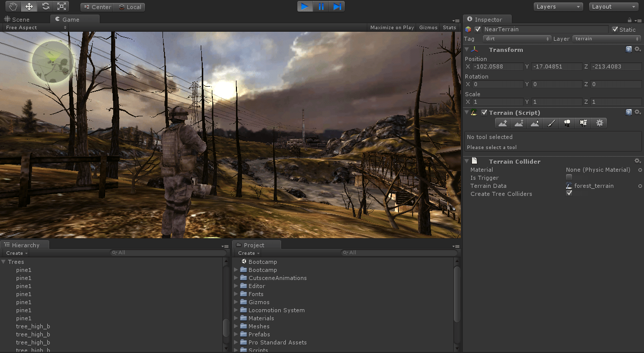Open the Layer dropdown showing terrain
Image resolution: width=644 pixels, height=353 pixels.
click(x=606, y=39)
